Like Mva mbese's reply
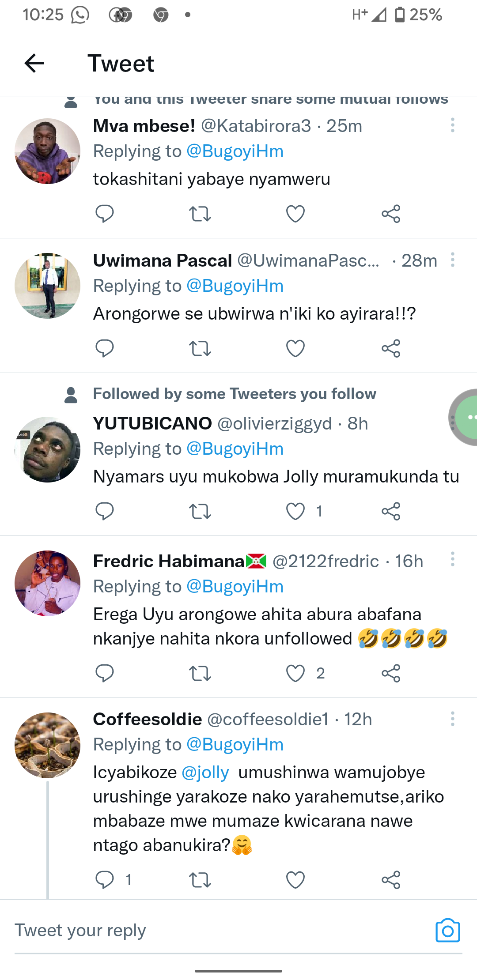Viewport: 477px width, 980px height. click(x=295, y=214)
